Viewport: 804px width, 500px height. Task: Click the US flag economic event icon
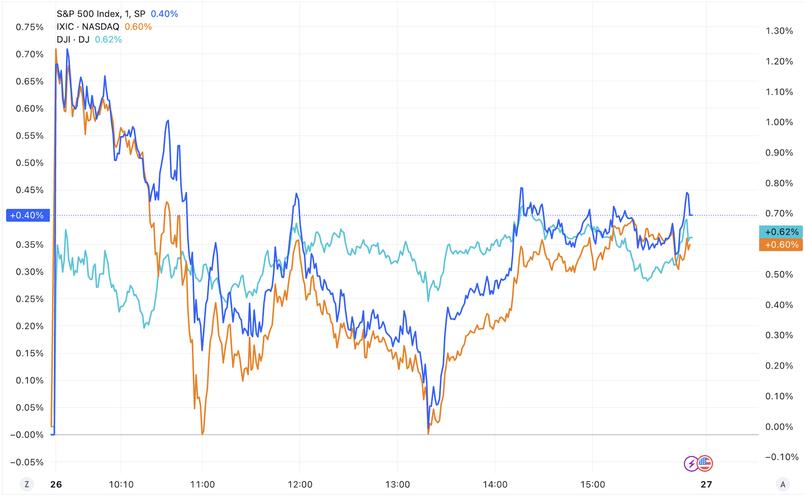pos(706,463)
